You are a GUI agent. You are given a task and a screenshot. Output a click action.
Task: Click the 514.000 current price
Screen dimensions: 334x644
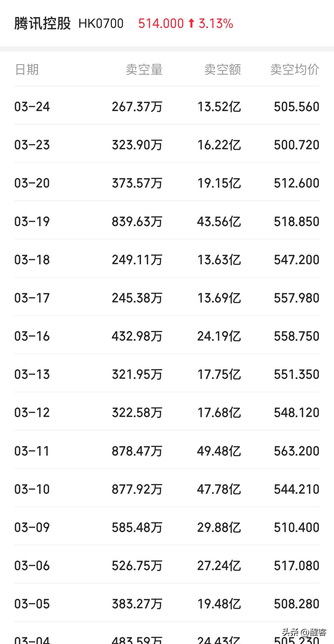click(x=161, y=23)
